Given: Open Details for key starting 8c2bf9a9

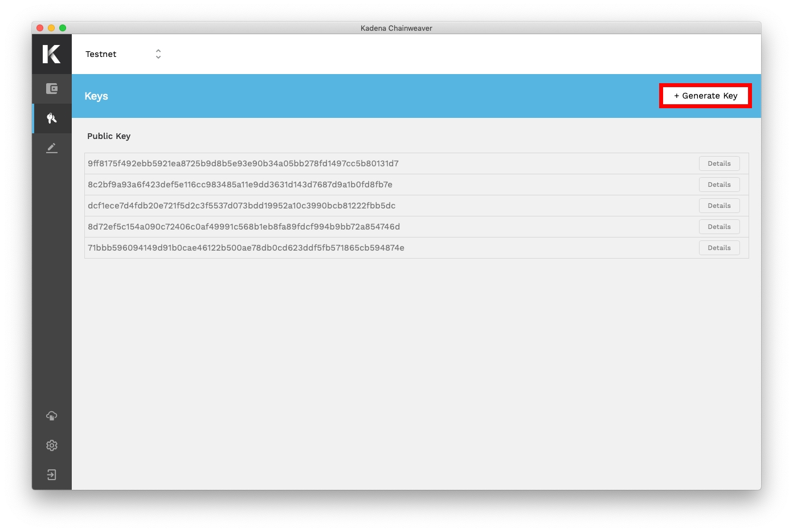Looking at the screenshot, I should [719, 185].
